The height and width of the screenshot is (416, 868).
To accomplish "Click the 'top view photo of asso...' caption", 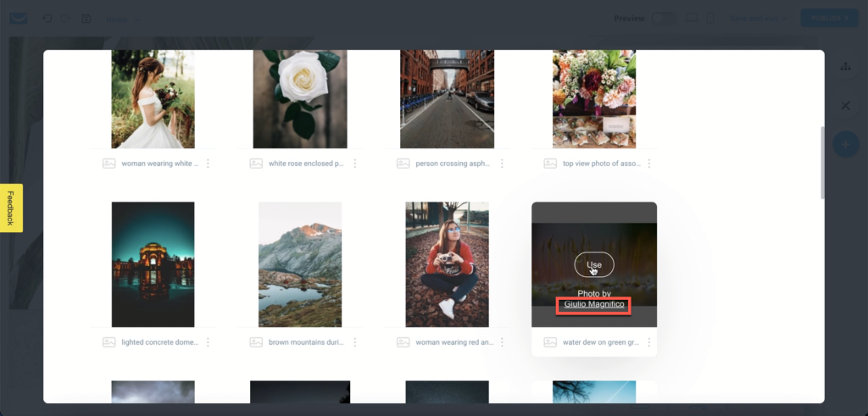I will click(x=601, y=164).
